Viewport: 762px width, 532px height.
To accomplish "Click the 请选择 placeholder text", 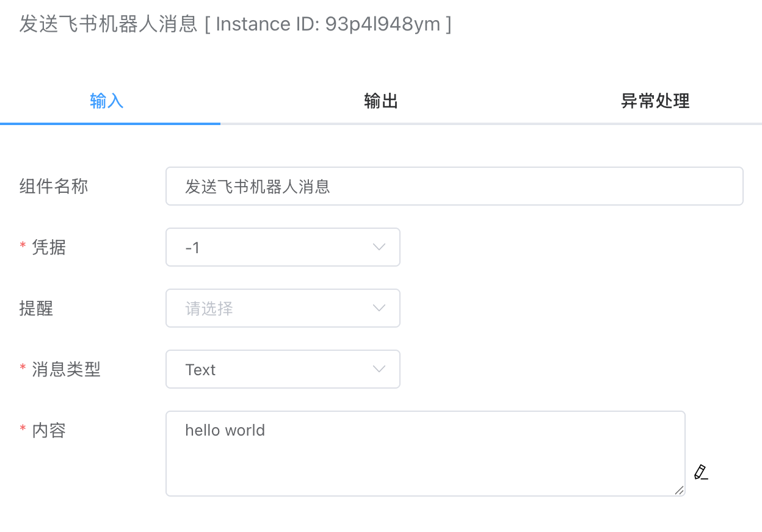I will click(x=208, y=308).
